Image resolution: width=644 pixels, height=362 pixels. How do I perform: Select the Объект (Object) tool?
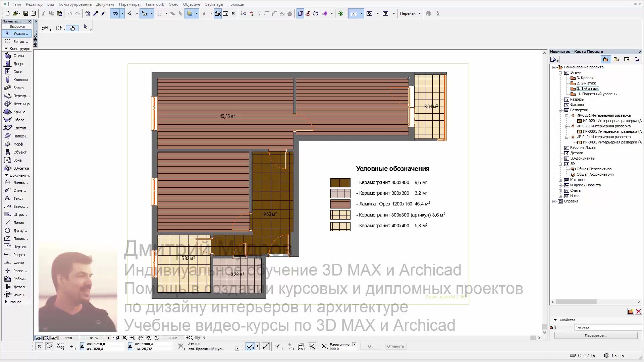(17, 152)
